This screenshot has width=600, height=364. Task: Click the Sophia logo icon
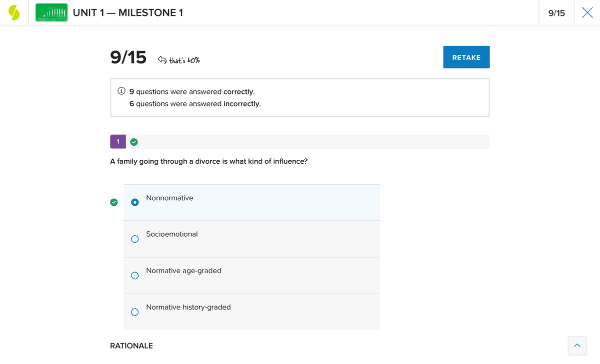pyautogui.click(x=14, y=13)
